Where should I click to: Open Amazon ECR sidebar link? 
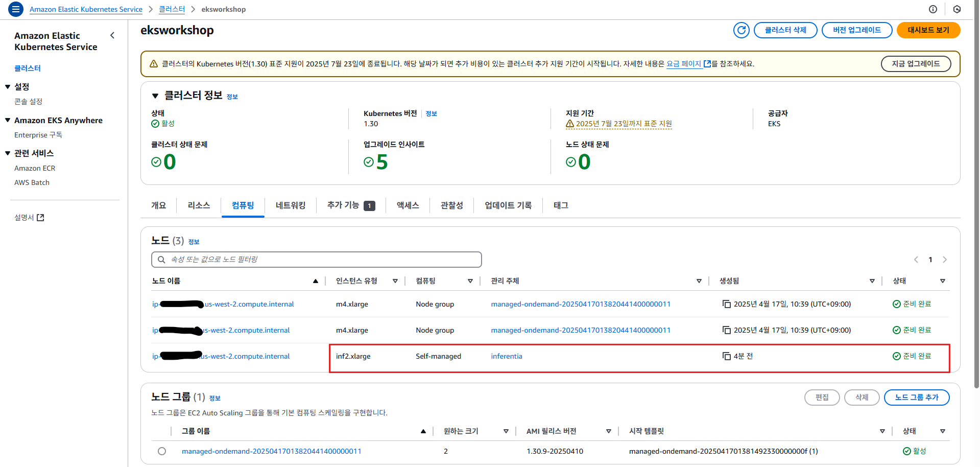tap(35, 168)
